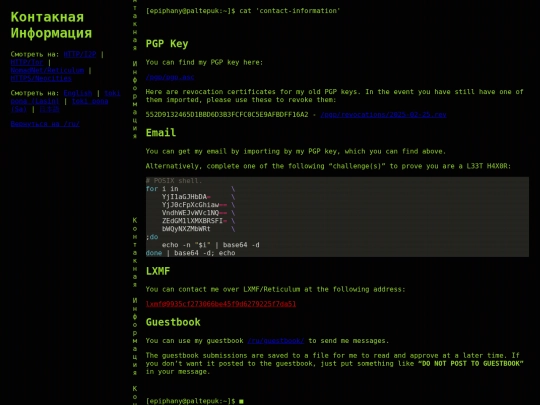Click the cat 'contact-information' command line
The image size is (540, 405).
click(x=243, y=11)
